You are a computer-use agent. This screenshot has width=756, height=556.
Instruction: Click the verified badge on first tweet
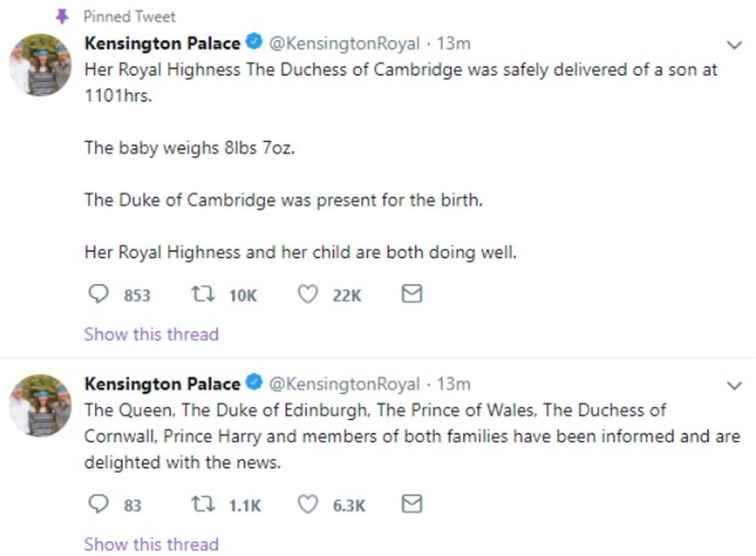[254, 43]
